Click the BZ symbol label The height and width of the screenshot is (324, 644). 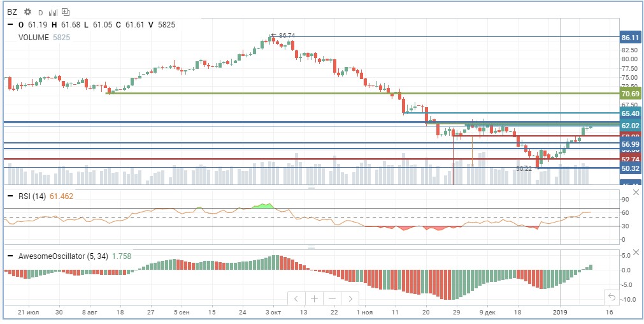tap(12, 12)
